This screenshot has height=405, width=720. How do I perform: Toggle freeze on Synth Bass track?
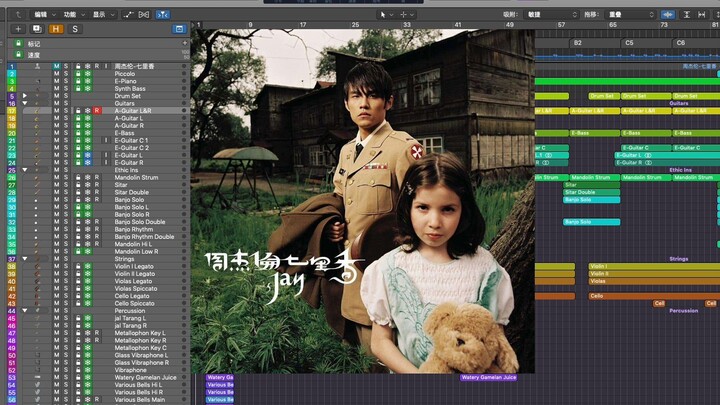coord(87,88)
